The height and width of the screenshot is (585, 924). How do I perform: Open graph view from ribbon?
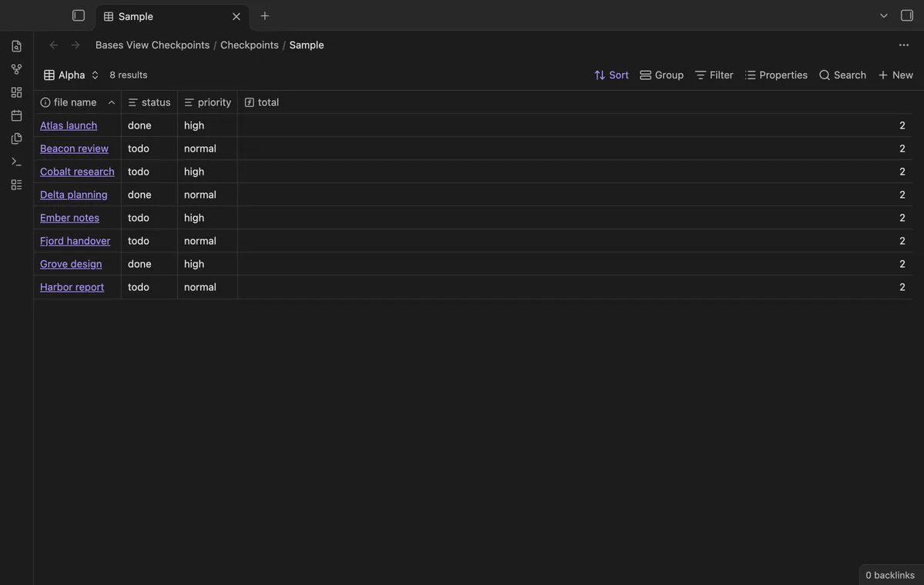pos(16,69)
